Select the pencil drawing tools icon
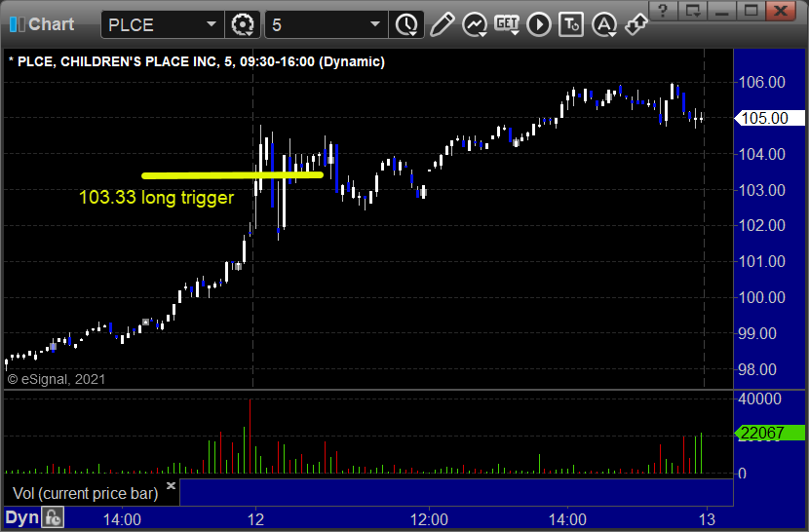809x532 pixels. point(443,24)
